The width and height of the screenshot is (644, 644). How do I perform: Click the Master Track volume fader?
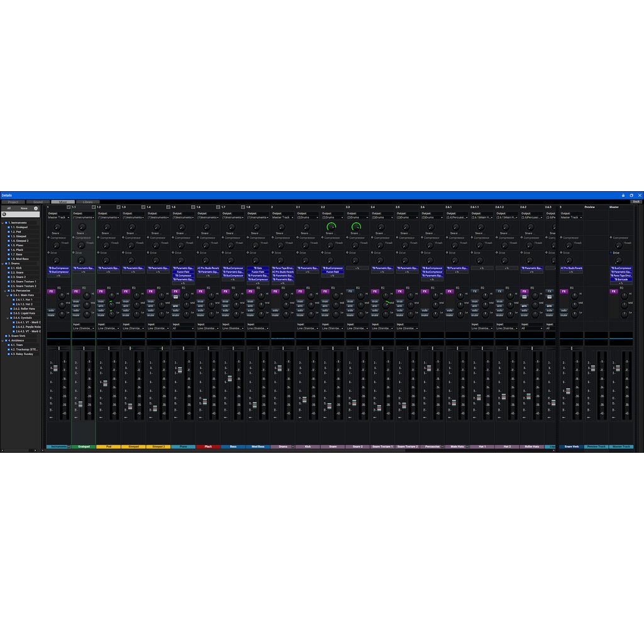click(x=618, y=369)
